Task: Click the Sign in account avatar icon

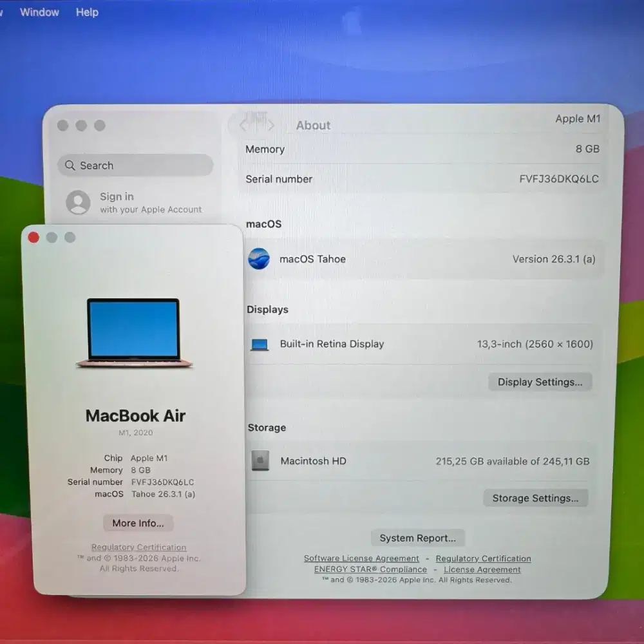Action: [x=77, y=202]
